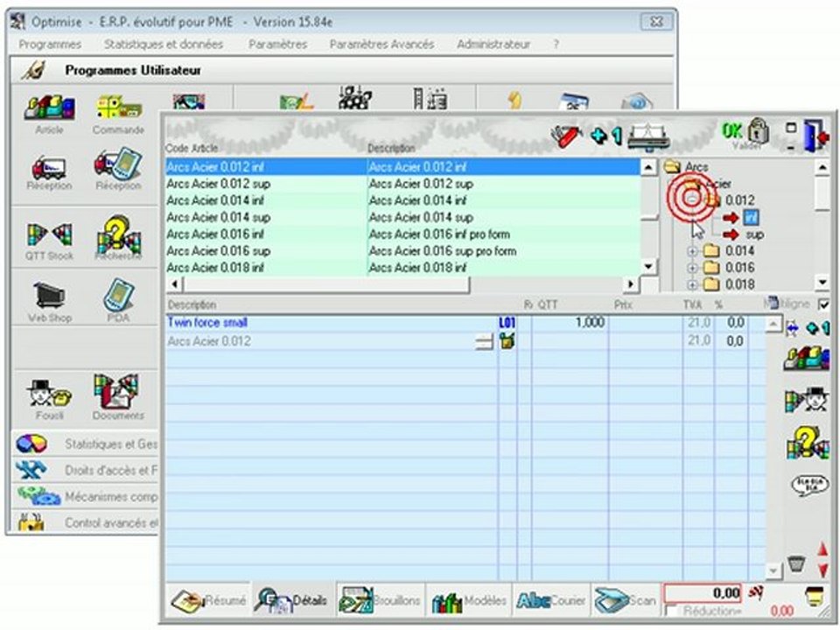
Task: Switch to the Résumé tab
Action: point(208,600)
